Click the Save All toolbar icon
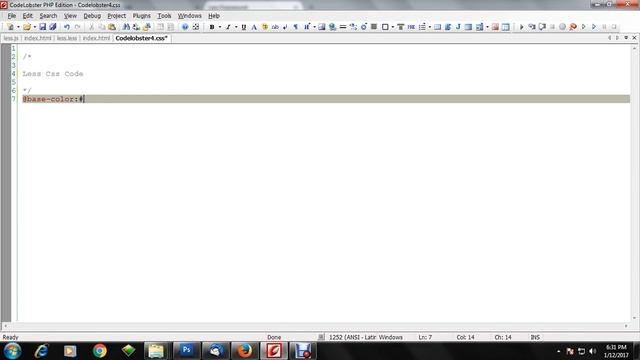This screenshot has width=640, height=360. point(53,27)
